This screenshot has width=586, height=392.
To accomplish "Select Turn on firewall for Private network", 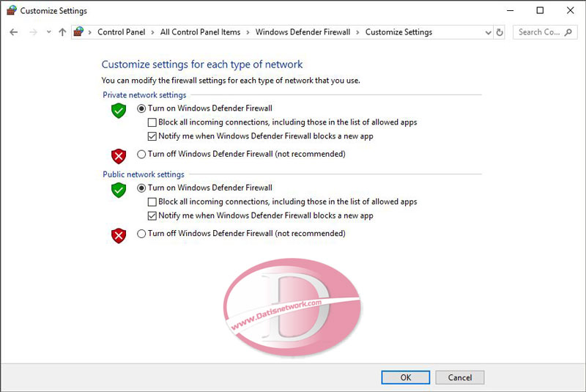I will click(x=141, y=108).
